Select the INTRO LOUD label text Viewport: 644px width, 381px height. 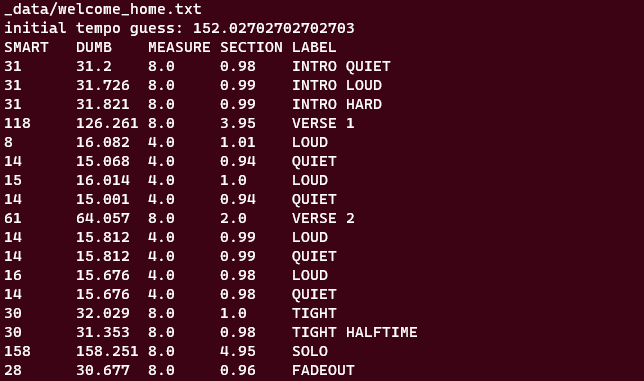(337, 85)
